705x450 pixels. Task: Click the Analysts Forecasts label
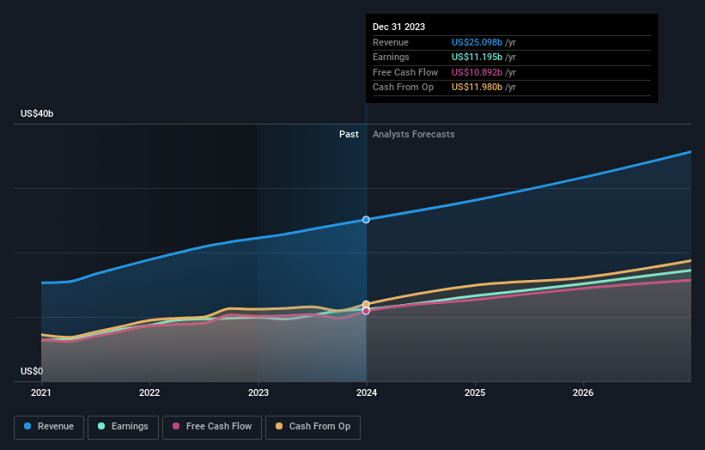[413, 134]
